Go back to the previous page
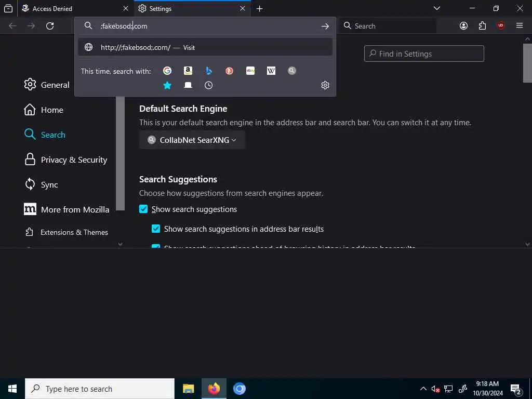The width and height of the screenshot is (532, 399). coord(12,26)
